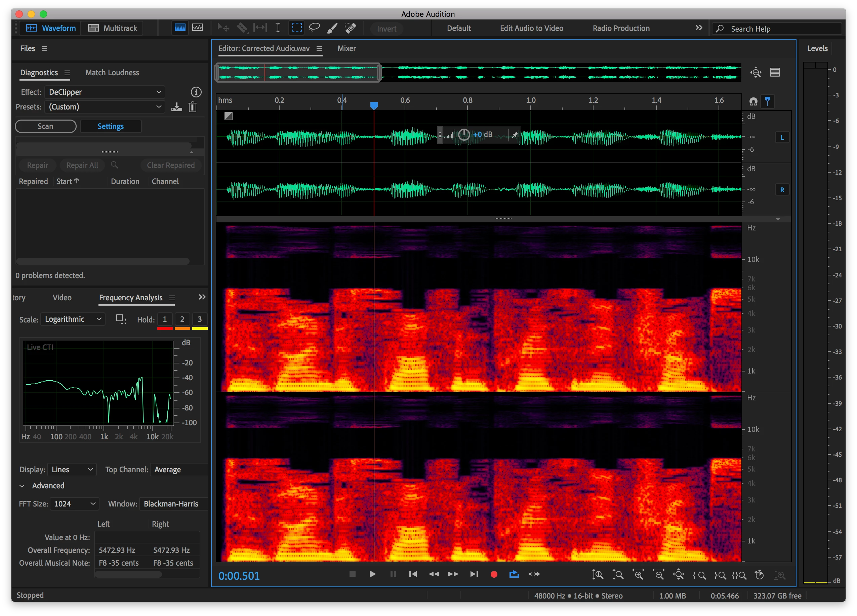
Task: Choose the Spot Healing Brush tool
Action: 350,28
